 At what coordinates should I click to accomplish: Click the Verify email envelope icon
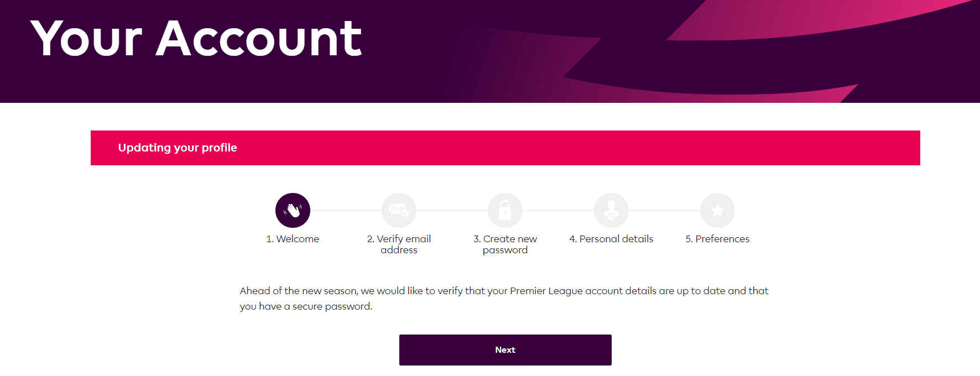pyautogui.click(x=399, y=210)
